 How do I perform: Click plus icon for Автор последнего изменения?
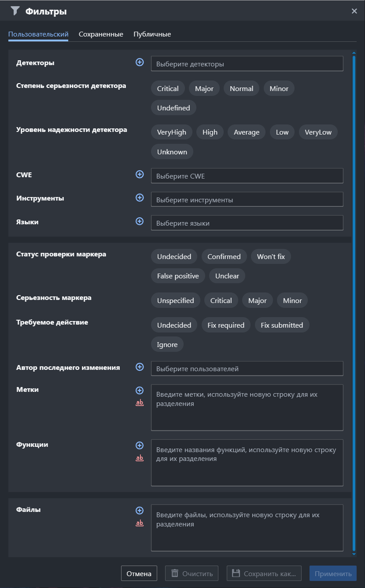pos(140,367)
